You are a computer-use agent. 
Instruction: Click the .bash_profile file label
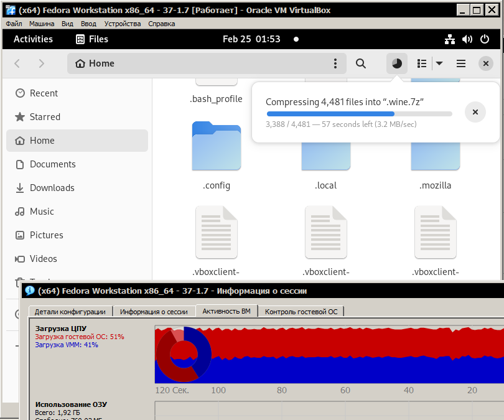pyautogui.click(x=216, y=99)
